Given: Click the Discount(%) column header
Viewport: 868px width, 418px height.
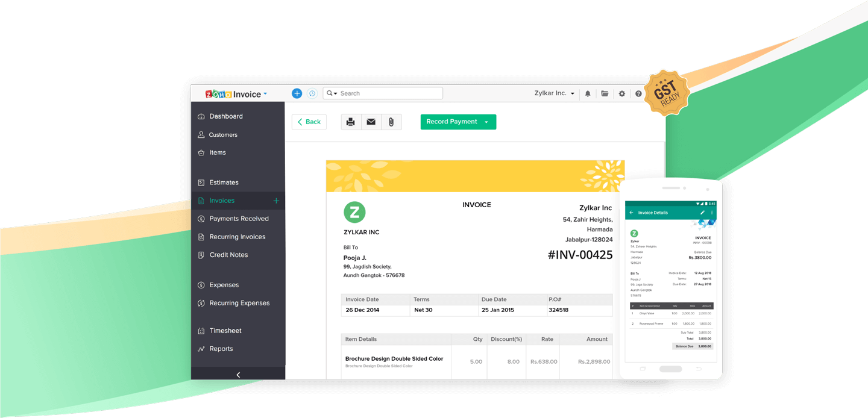Looking at the screenshot, I should pyautogui.click(x=506, y=339).
